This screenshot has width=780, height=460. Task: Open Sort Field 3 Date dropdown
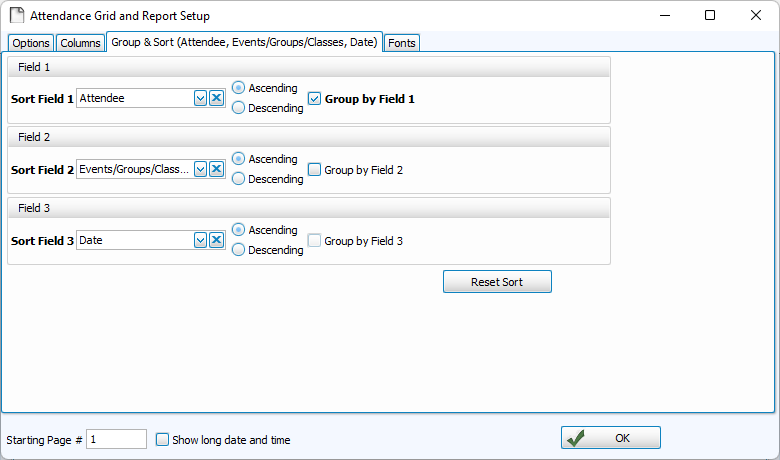pos(200,240)
